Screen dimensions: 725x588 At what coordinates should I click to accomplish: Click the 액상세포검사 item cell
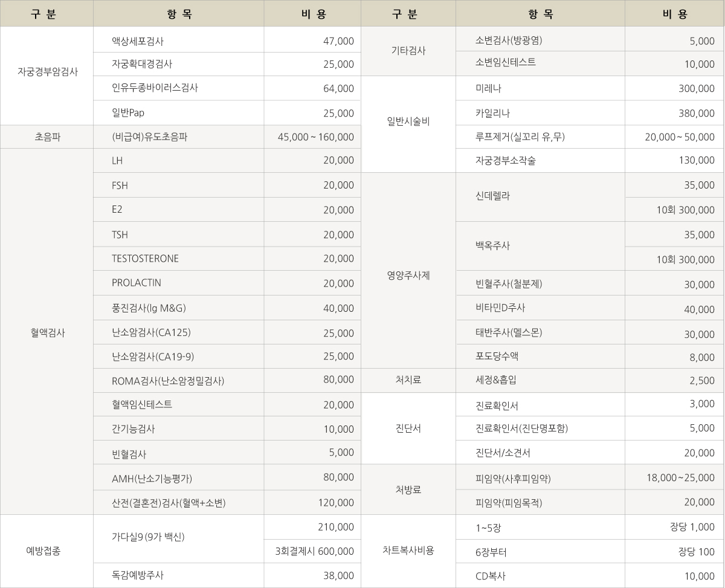coord(138,42)
